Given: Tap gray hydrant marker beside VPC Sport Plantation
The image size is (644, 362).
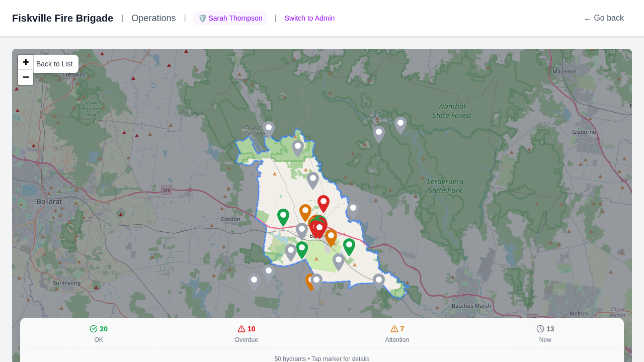Looking at the screenshot, I should coord(269,130).
